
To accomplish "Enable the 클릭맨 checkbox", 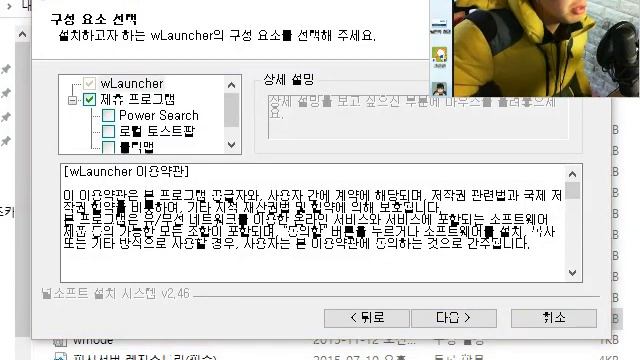I will 108,147.
